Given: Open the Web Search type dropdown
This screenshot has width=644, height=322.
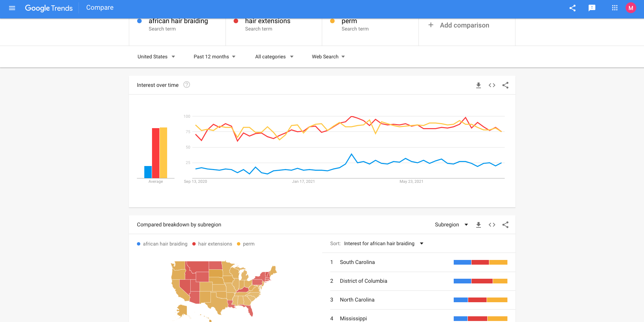Looking at the screenshot, I should point(328,57).
